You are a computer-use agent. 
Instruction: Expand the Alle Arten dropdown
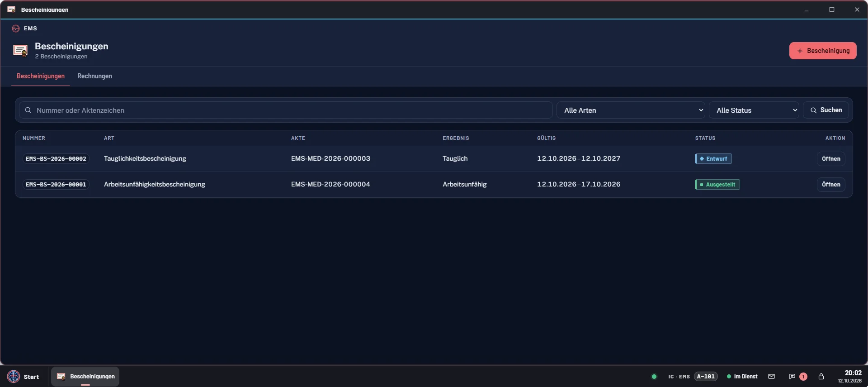631,110
